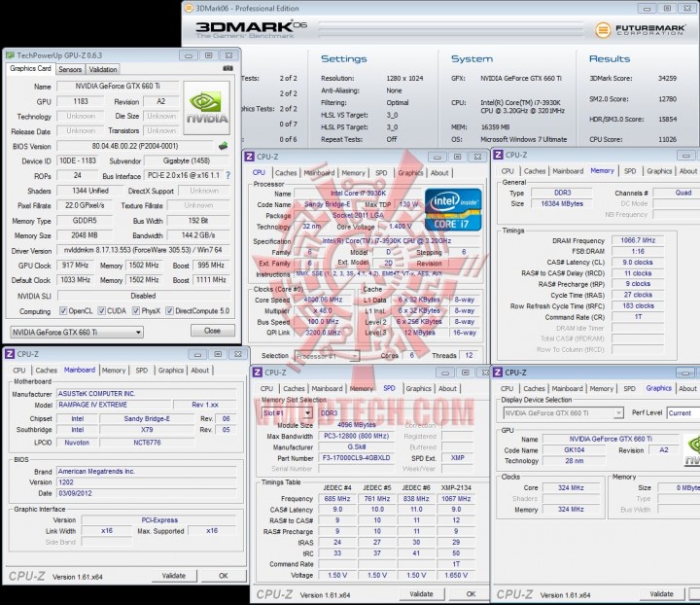The height and width of the screenshot is (605, 700).
Task: Click the Part Number F3-17000CL9-4GBXLD field
Action: point(356,458)
